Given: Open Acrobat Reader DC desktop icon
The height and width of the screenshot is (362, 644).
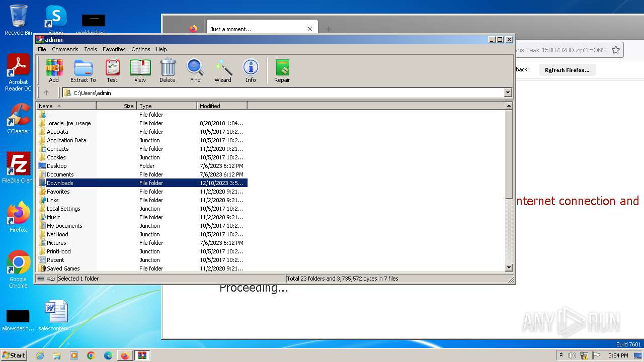Looking at the screenshot, I should point(18,73).
